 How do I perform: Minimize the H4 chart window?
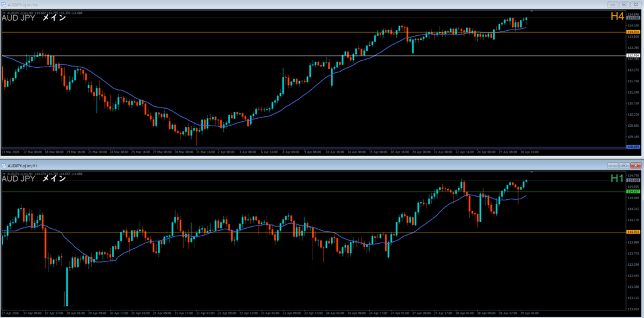(x=611, y=4)
